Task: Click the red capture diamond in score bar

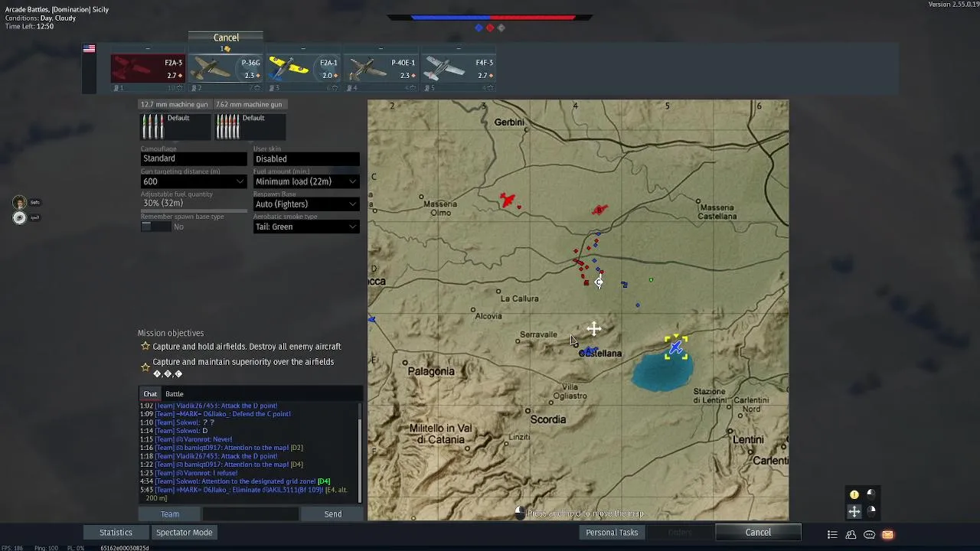Action: pyautogui.click(x=490, y=28)
